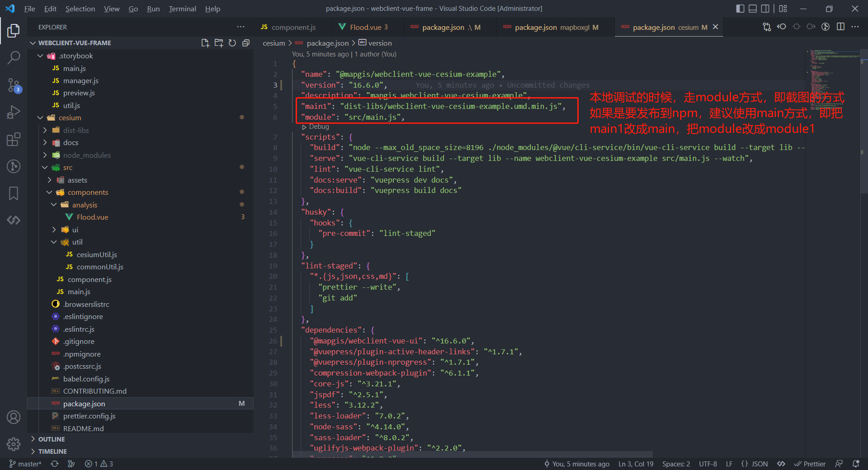Screen dimensions: 868x470
Task: Show errors and warnings in status bar
Action: coord(99,464)
